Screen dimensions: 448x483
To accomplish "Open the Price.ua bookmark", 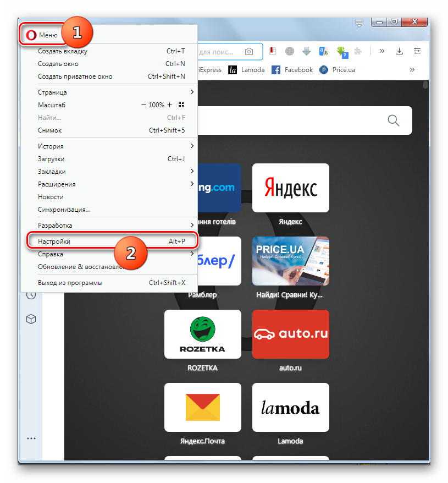I will 337,70.
